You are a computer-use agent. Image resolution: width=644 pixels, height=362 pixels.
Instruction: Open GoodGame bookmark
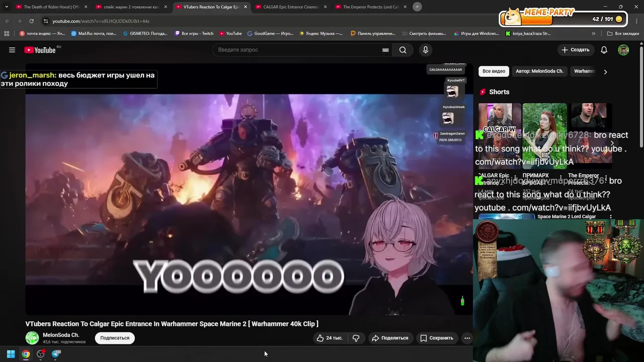coord(270,34)
